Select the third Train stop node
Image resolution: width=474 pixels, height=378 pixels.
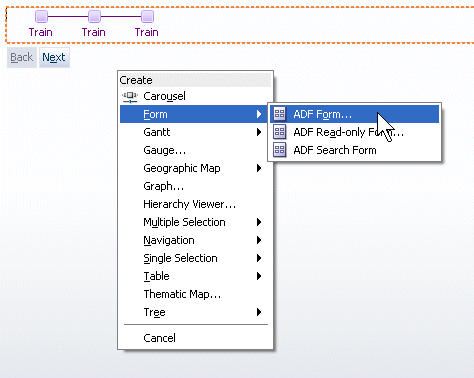(147, 16)
